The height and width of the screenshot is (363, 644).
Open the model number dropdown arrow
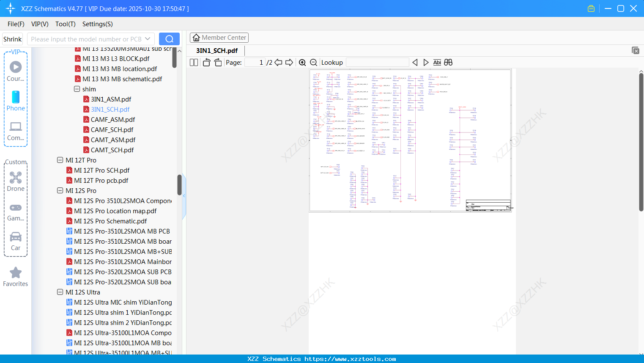pyautogui.click(x=148, y=39)
